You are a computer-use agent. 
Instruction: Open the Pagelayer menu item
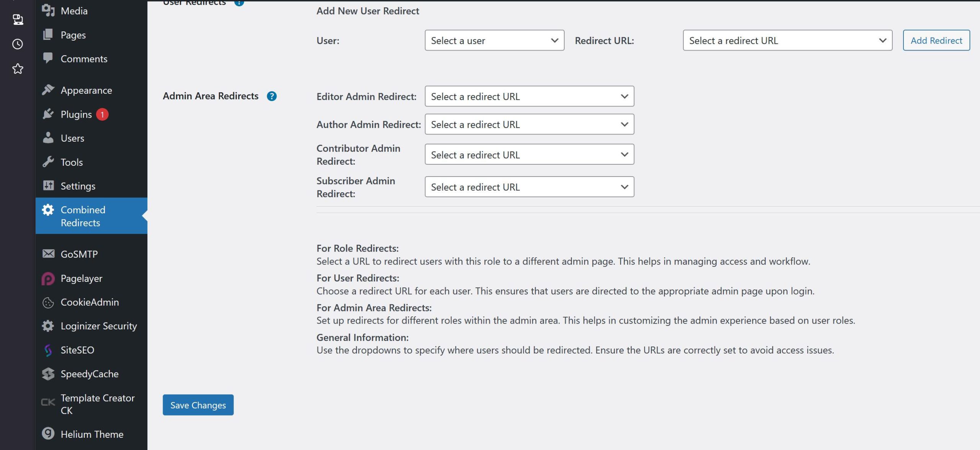(x=91, y=278)
